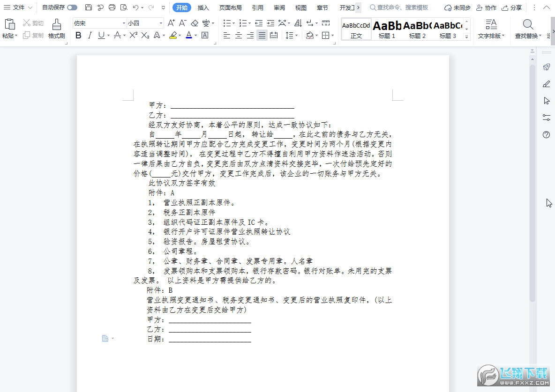The height and width of the screenshot is (392, 555).
Task: Click the text effects outlined A icon
Action: click(x=157, y=35)
